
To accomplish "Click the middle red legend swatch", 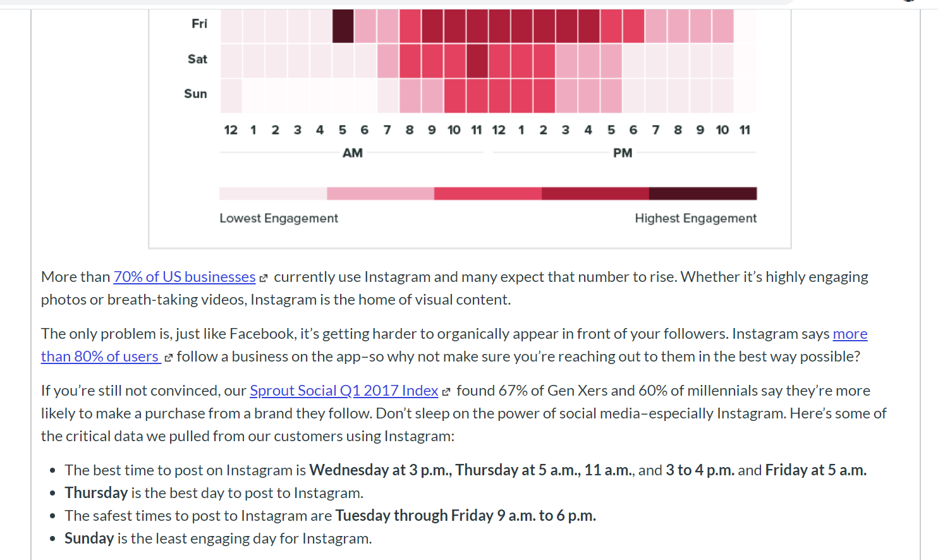I will [488, 193].
